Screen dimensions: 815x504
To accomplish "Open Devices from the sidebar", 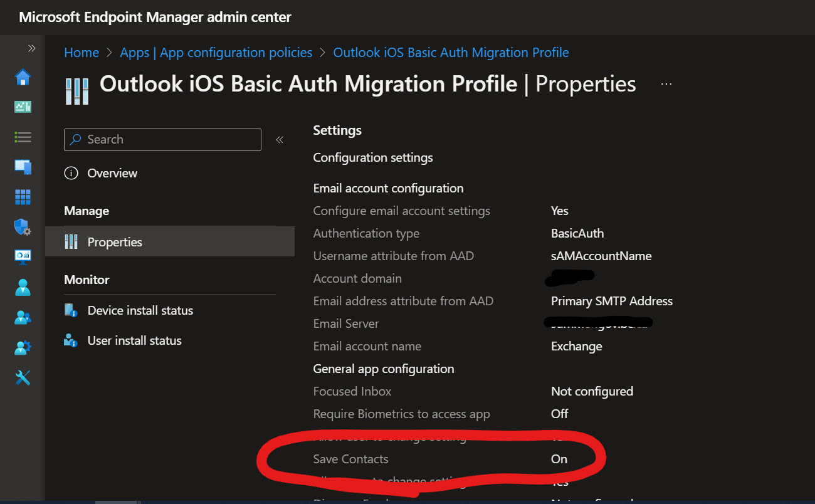I will click(x=23, y=167).
